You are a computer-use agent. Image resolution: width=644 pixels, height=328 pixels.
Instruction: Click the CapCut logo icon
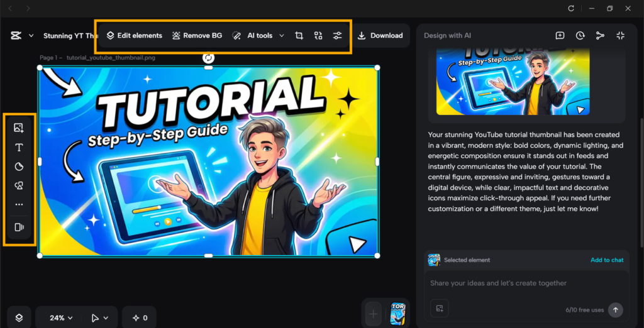16,36
